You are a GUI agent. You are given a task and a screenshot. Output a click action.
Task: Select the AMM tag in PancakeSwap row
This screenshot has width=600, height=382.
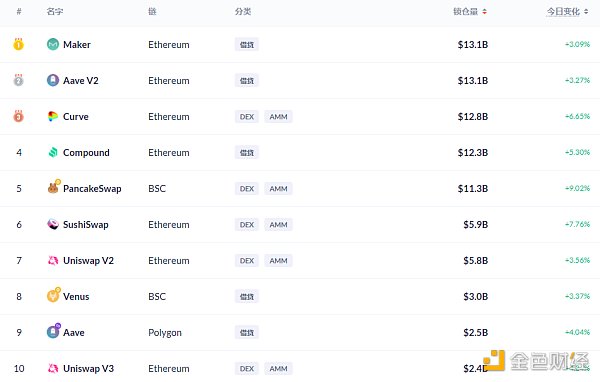pos(278,189)
